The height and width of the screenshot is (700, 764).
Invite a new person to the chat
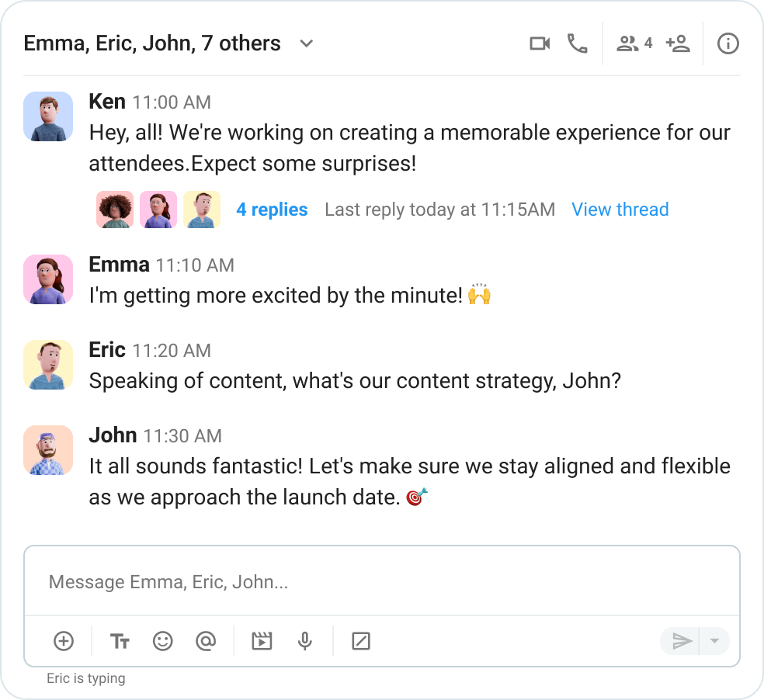(677, 43)
